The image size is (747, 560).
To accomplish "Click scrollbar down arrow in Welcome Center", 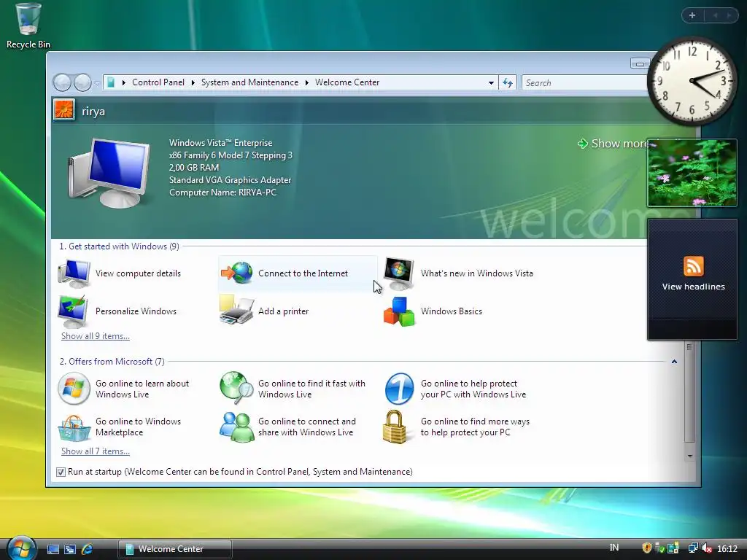I will click(x=689, y=456).
